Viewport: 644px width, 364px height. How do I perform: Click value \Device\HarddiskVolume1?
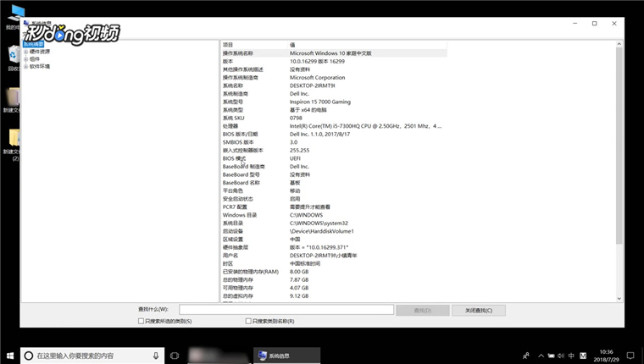(x=322, y=231)
